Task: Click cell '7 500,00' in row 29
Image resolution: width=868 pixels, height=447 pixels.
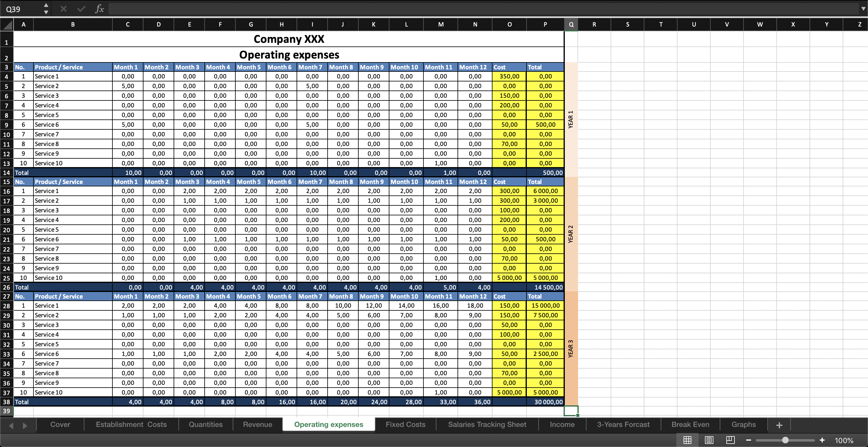Action: click(545, 315)
